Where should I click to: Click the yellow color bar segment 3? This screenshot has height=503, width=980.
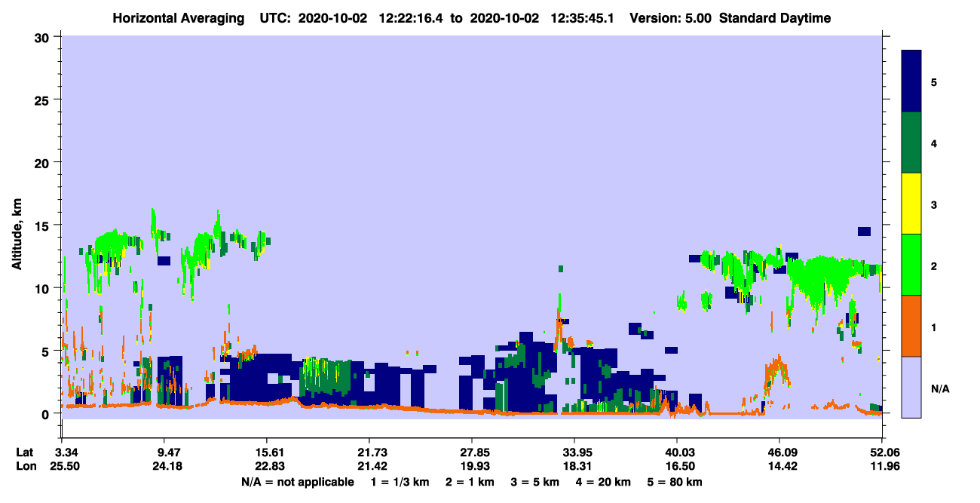tap(912, 204)
